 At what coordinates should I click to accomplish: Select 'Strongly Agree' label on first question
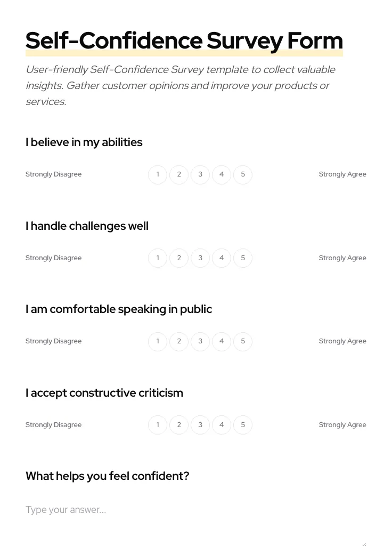point(342,174)
